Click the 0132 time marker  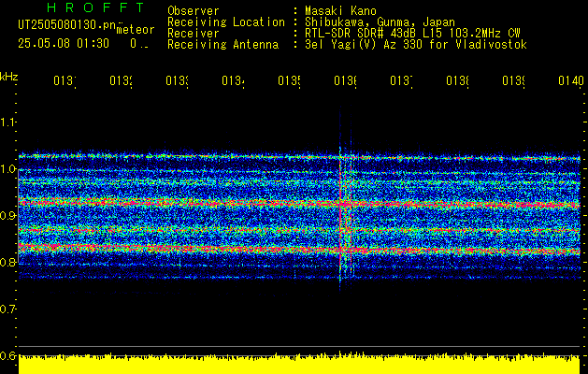pos(121,81)
